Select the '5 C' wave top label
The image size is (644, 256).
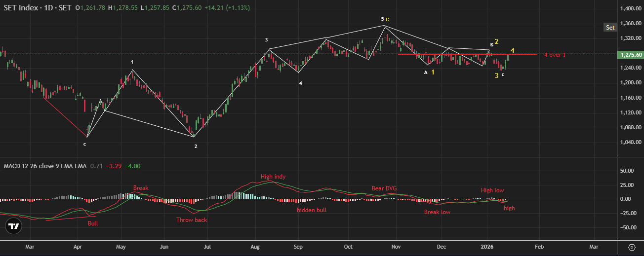385,19
